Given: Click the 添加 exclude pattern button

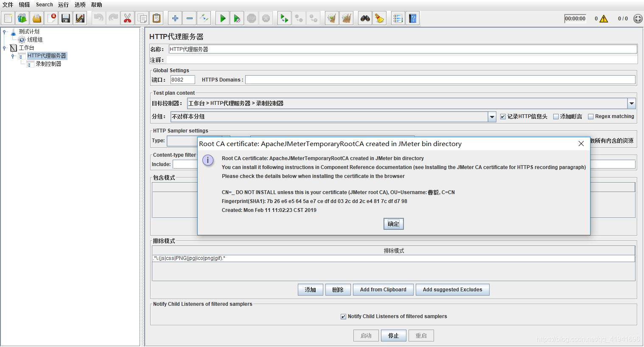Looking at the screenshot, I should click(311, 290).
